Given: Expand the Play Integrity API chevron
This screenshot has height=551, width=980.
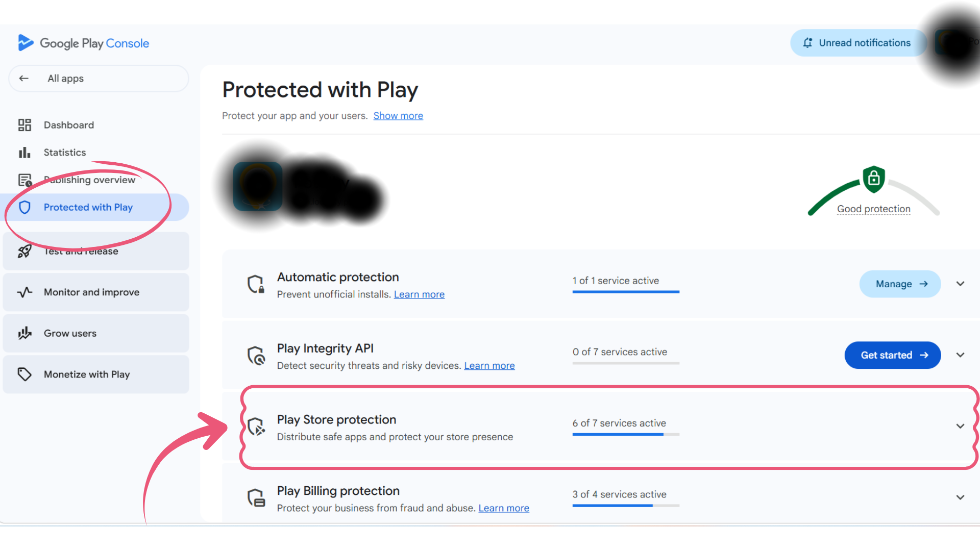Looking at the screenshot, I should pyautogui.click(x=960, y=355).
